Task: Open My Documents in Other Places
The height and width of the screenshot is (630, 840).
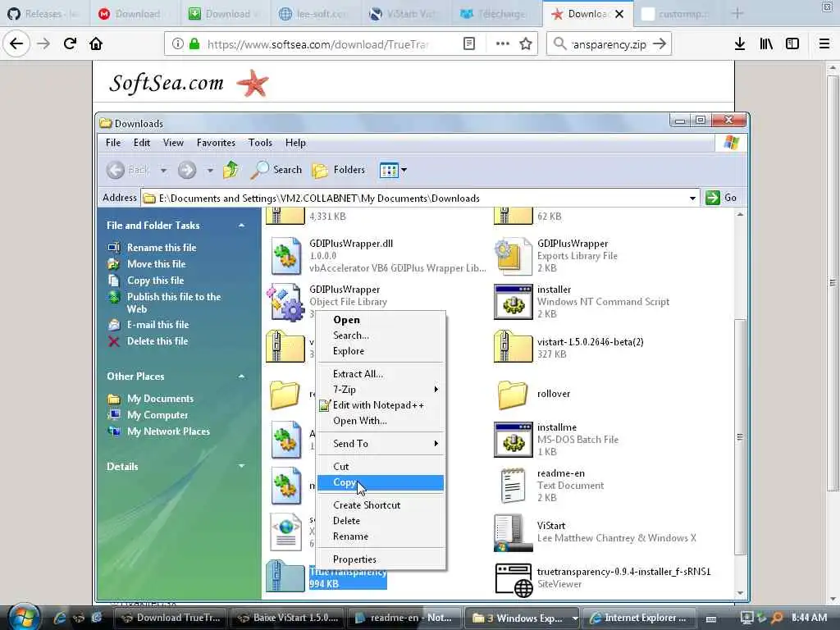Action: pyautogui.click(x=160, y=399)
